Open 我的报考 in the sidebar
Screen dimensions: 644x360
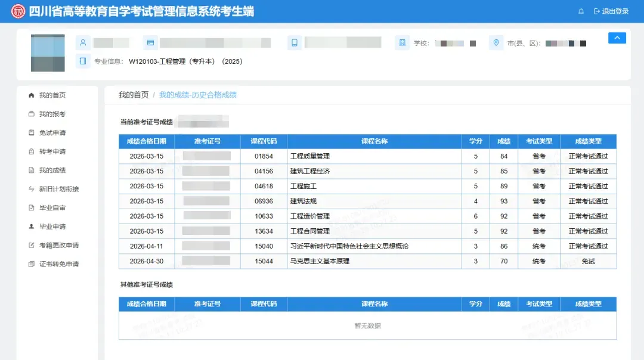click(52, 114)
